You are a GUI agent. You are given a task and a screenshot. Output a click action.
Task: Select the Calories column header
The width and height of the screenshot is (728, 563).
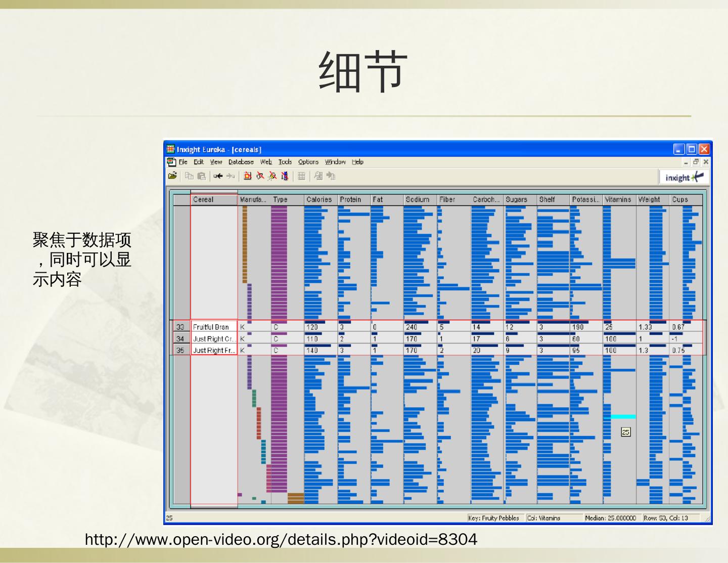[320, 199]
